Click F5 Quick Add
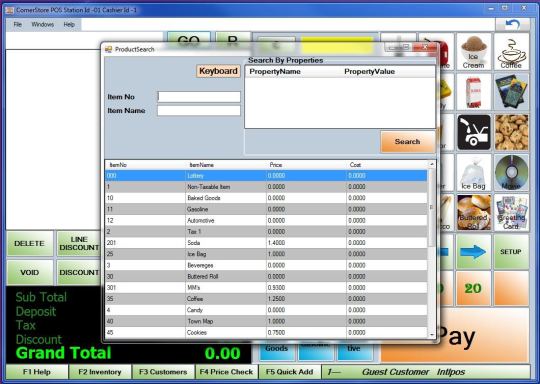Screen dimensions: 540x384 point(290,372)
